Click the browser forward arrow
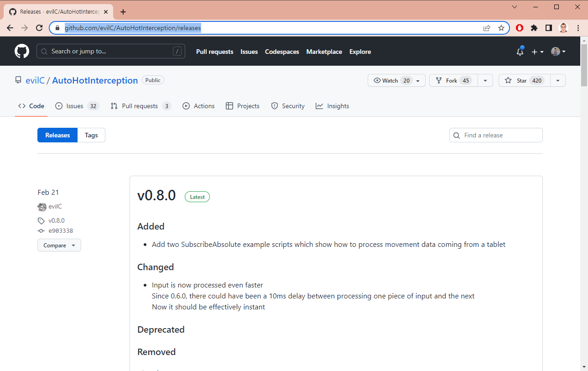 [x=25, y=28]
